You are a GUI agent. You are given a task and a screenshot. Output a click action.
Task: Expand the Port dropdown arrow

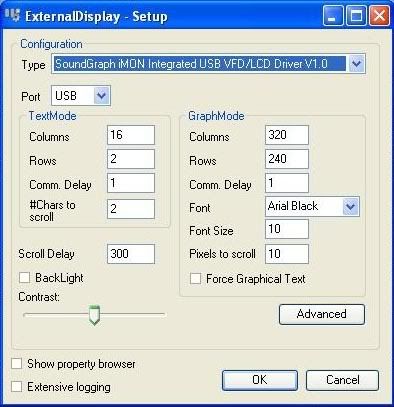(x=101, y=96)
